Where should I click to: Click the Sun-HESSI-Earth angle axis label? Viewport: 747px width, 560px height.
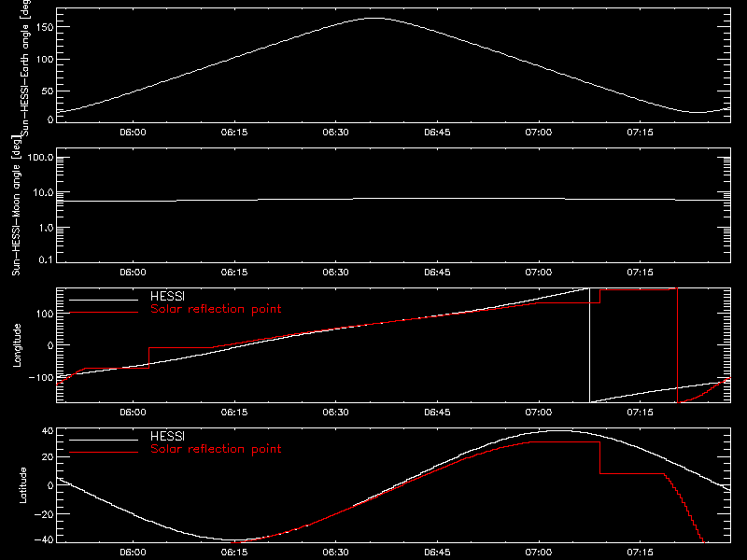26,67
